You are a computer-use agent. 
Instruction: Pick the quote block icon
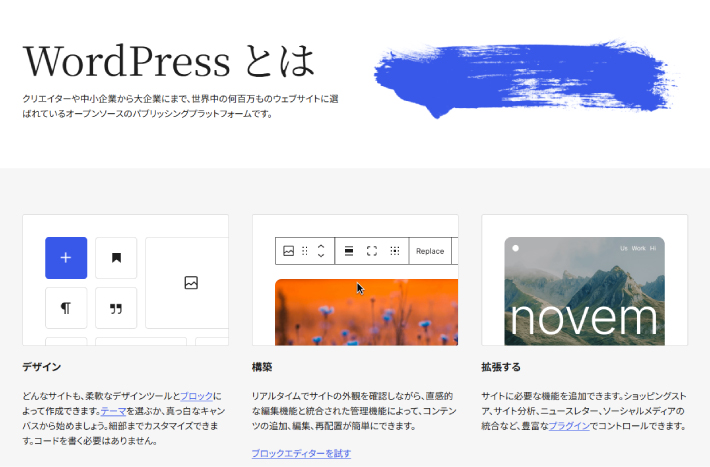point(116,308)
